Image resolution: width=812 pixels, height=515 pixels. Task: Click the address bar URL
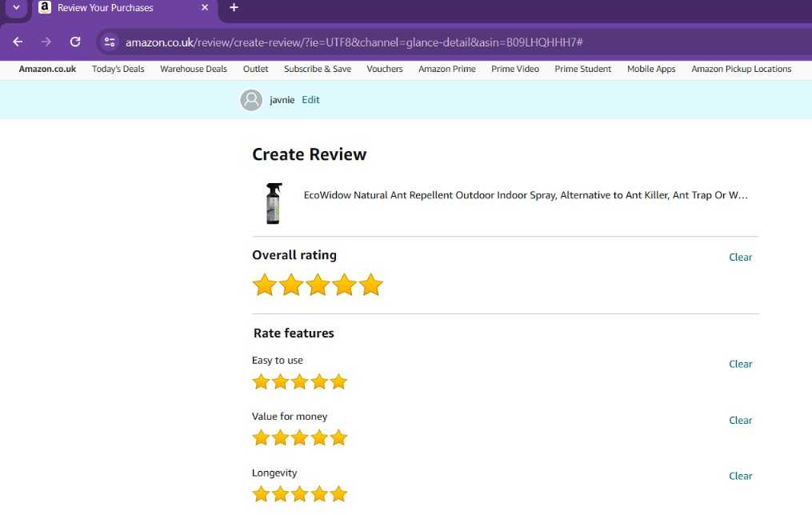pyautogui.click(x=354, y=42)
